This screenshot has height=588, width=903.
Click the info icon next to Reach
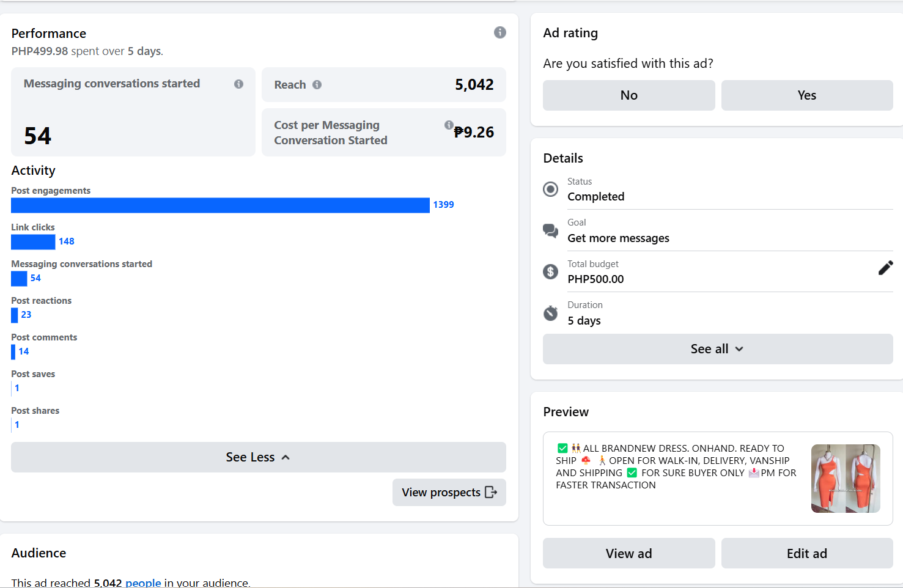(x=317, y=85)
